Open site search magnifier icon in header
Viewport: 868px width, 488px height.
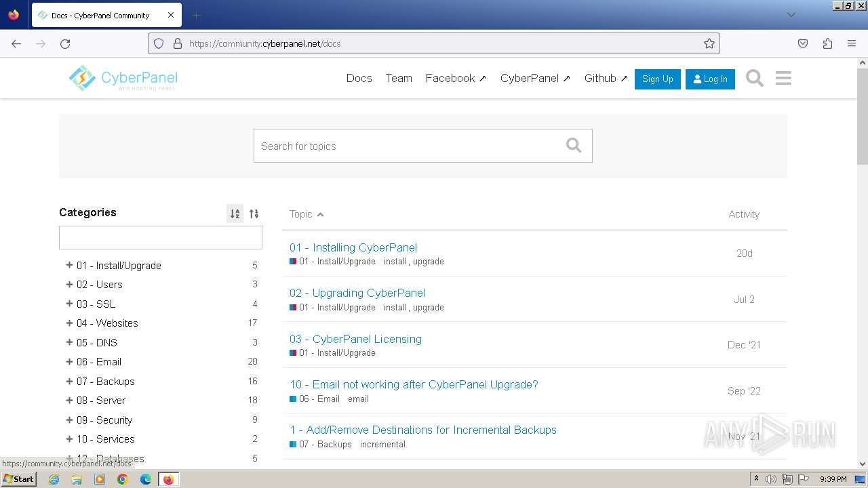click(755, 78)
